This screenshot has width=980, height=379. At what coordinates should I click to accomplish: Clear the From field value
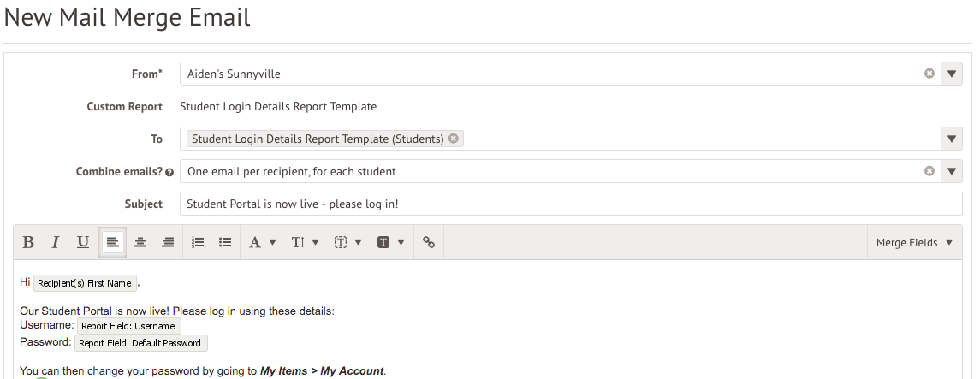pos(929,74)
